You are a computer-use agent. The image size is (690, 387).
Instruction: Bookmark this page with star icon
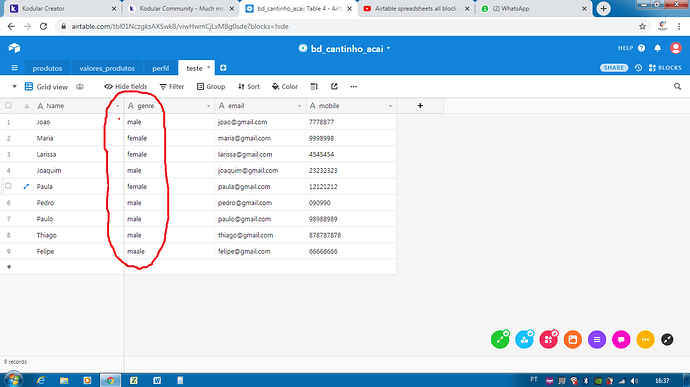tap(642, 26)
